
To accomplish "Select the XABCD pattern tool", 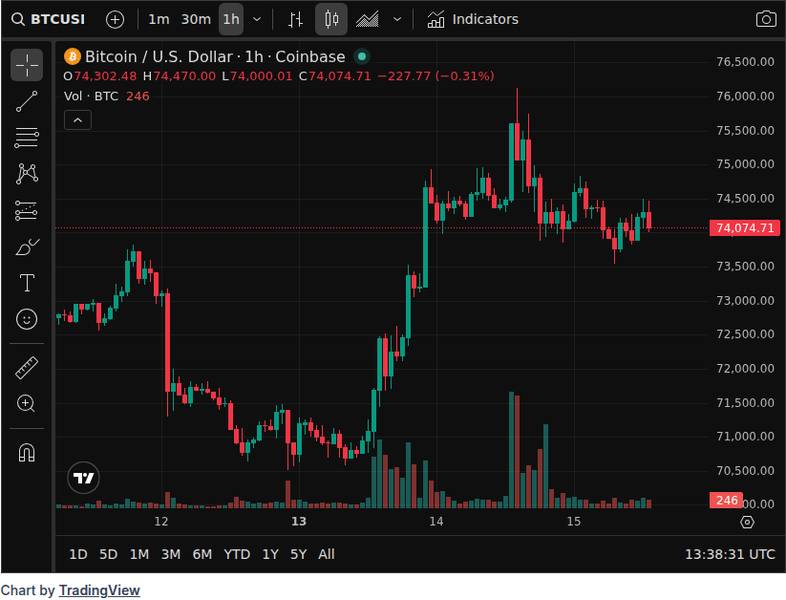I will (x=27, y=174).
